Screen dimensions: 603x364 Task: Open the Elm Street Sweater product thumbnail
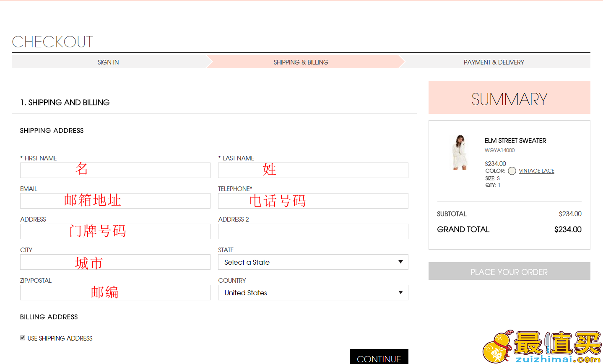(460, 153)
